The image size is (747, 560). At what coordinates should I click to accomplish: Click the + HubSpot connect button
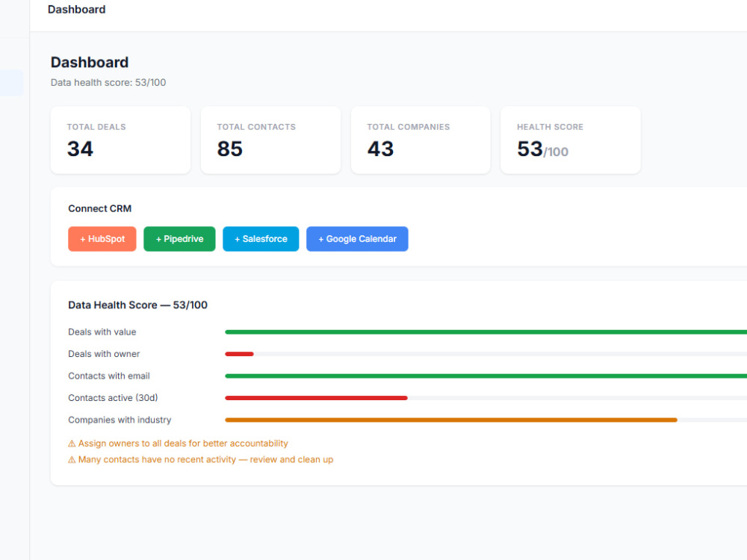102,239
